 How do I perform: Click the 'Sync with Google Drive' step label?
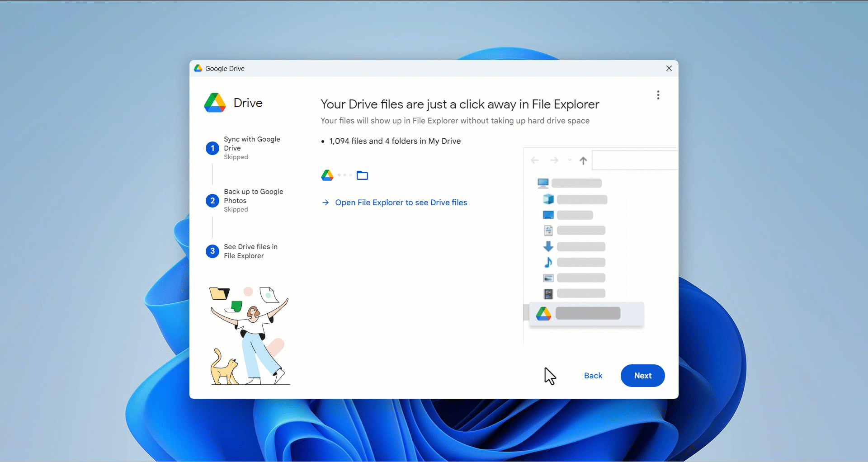click(x=252, y=144)
